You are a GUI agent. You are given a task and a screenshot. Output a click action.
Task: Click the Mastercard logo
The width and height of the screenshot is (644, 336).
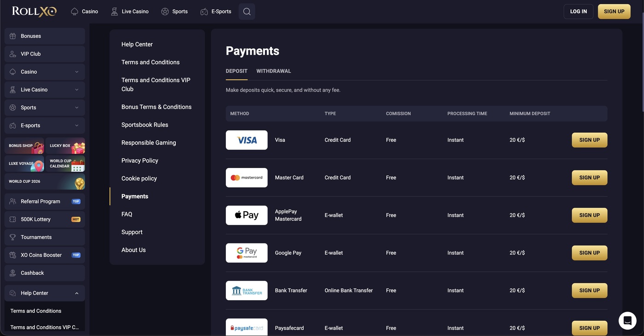tap(247, 178)
